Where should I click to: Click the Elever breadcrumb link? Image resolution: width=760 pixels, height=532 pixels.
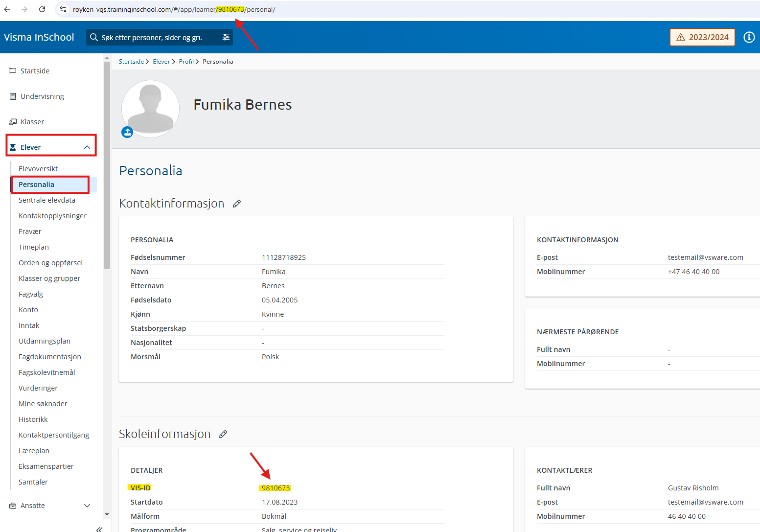tap(161, 62)
